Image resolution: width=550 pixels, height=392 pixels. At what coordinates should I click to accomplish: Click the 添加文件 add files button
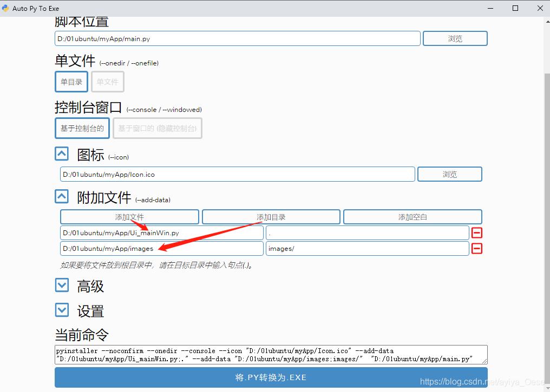[x=129, y=217]
